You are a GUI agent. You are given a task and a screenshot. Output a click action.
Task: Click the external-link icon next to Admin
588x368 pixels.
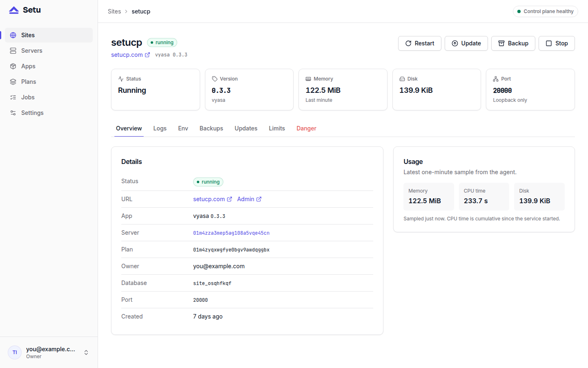[x=259, y=199]
